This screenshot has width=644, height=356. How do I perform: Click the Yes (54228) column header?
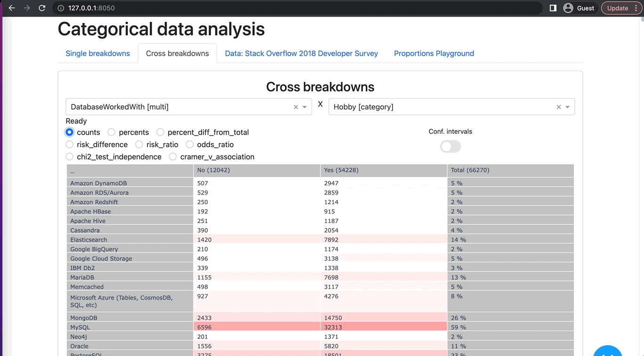[x=384, y=170]
